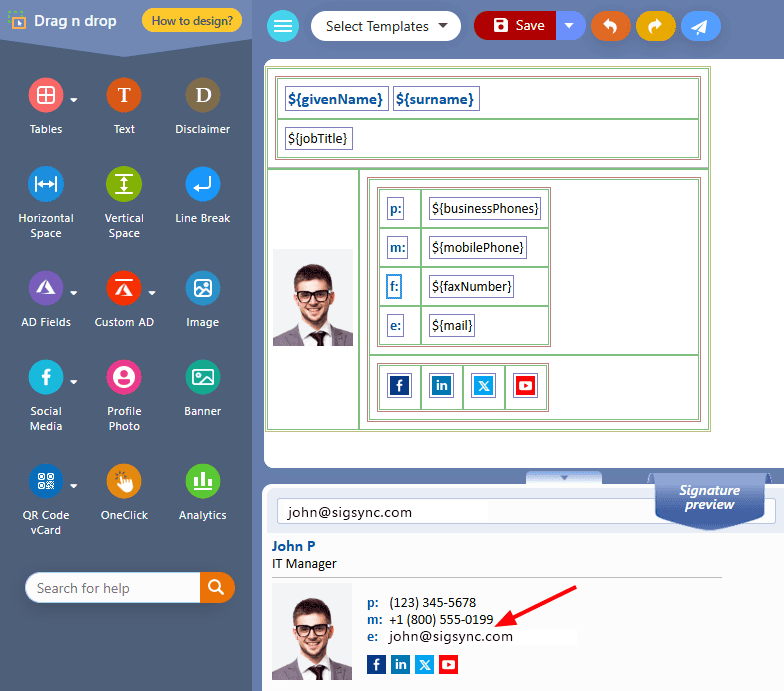
Task: Expand the QR Code vCard dropdown arrow
Action: pyautogui.click(x=74, y=486)
